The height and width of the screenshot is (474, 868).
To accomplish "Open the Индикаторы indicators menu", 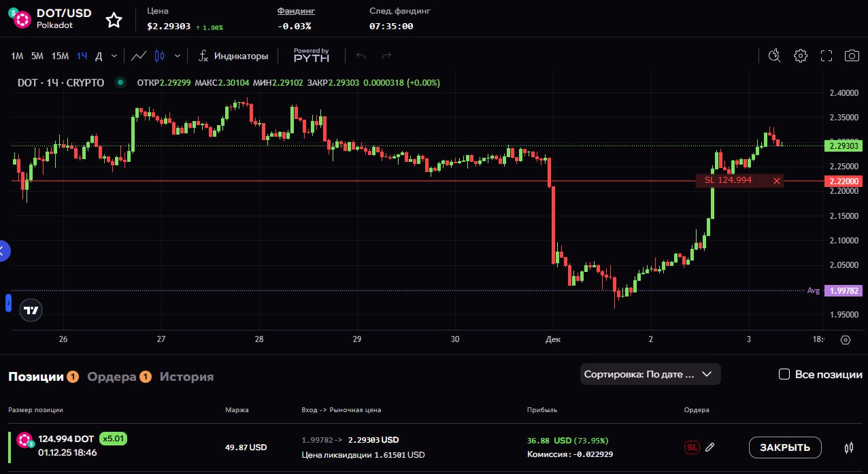I will (233, 56).
